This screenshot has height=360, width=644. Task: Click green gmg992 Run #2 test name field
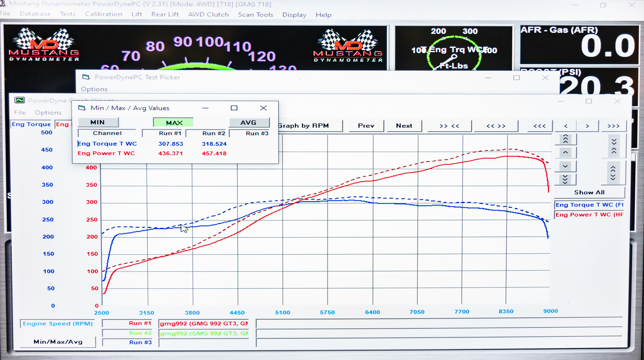(204, 333)
